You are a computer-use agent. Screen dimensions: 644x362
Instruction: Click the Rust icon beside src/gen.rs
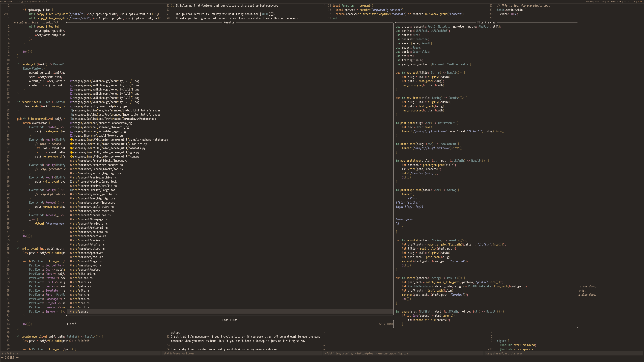(x=71, y=312)
